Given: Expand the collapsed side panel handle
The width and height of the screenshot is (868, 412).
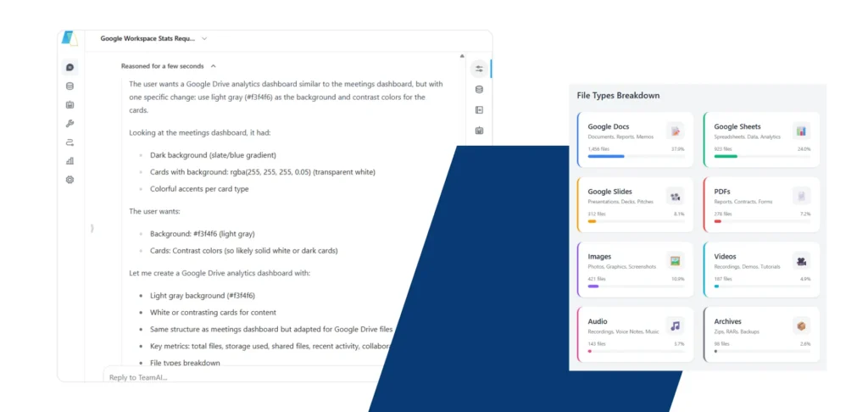Looking at the screenshot, I should point(92,227).
